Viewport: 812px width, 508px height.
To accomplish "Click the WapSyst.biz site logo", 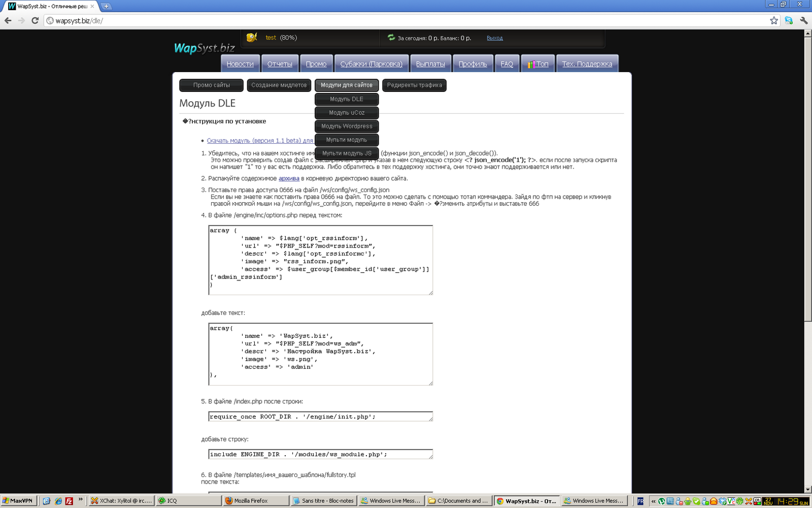I will point(204,48).
